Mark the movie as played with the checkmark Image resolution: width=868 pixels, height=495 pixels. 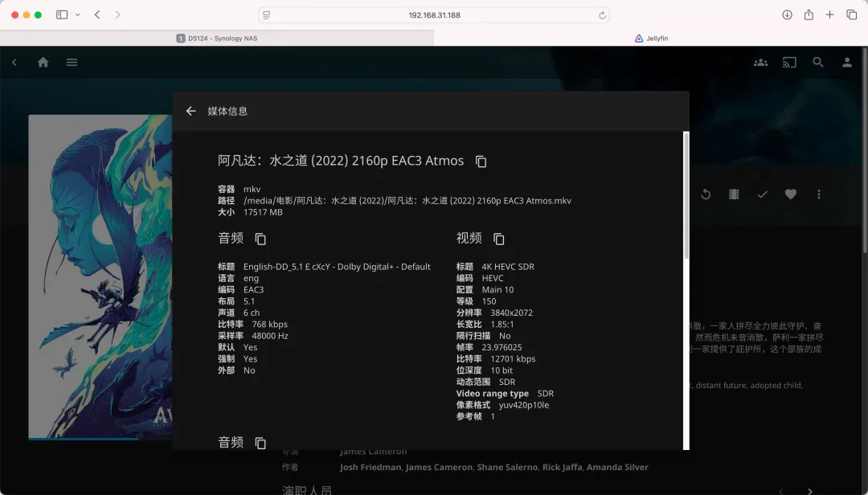click(762, 194)
